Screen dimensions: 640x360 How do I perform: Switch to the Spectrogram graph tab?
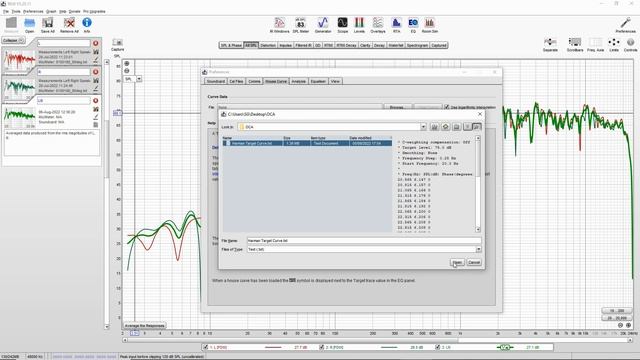coord(417,45)
